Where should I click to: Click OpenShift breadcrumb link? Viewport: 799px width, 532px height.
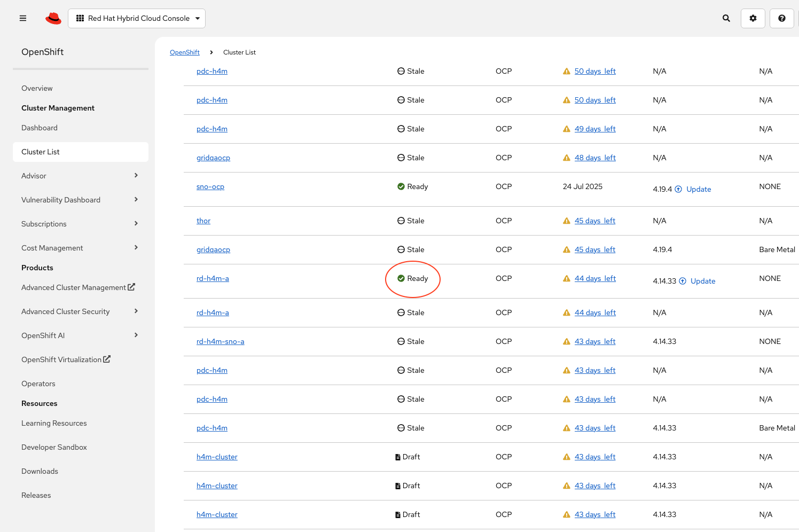pos(185,52)
